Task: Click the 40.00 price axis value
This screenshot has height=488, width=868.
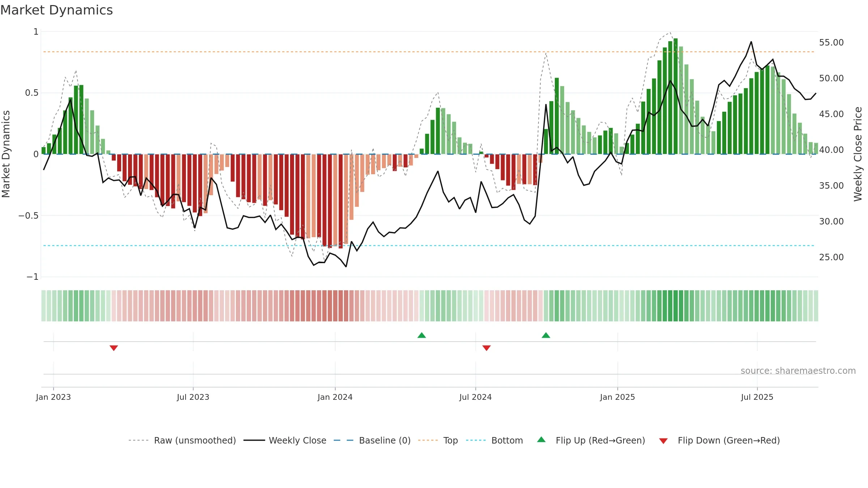Action: pyautogui.click(x=831, y=150)
